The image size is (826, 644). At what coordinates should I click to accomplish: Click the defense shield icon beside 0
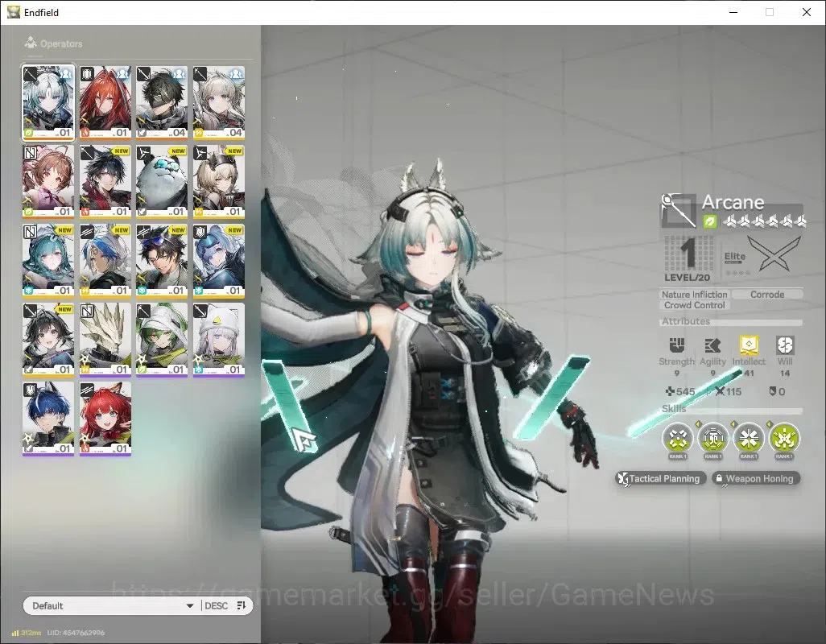coord(773,391)
